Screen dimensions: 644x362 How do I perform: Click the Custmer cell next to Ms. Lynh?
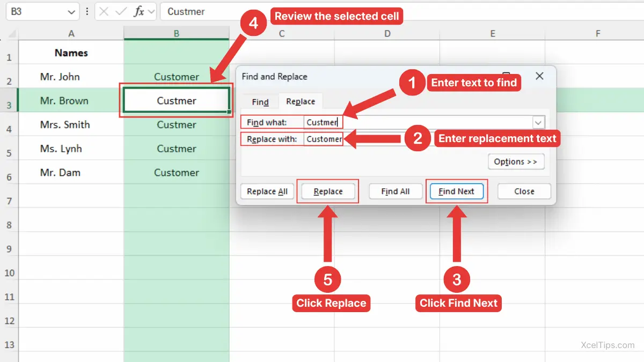point(177,149)
